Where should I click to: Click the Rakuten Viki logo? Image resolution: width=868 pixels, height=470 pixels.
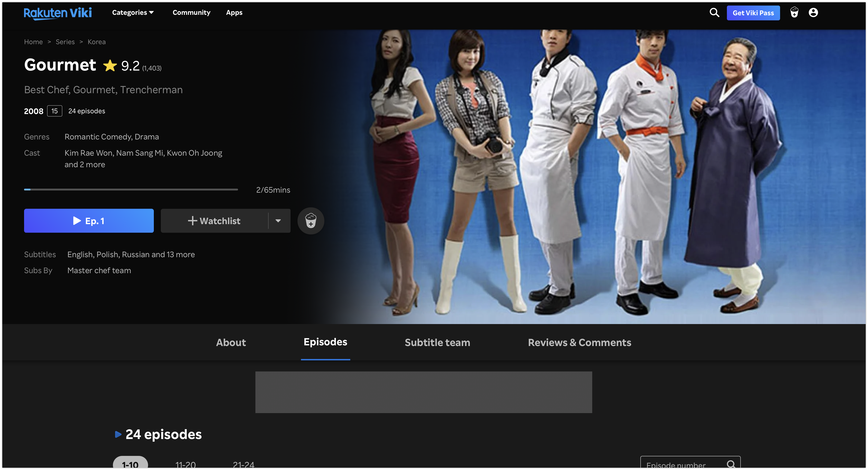pos(58,13)
